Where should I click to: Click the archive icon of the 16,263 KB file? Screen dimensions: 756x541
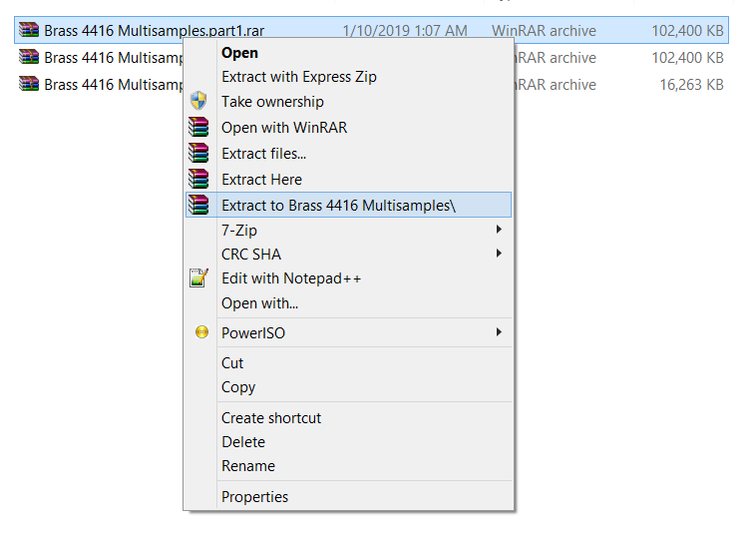(x=29, y=84)
